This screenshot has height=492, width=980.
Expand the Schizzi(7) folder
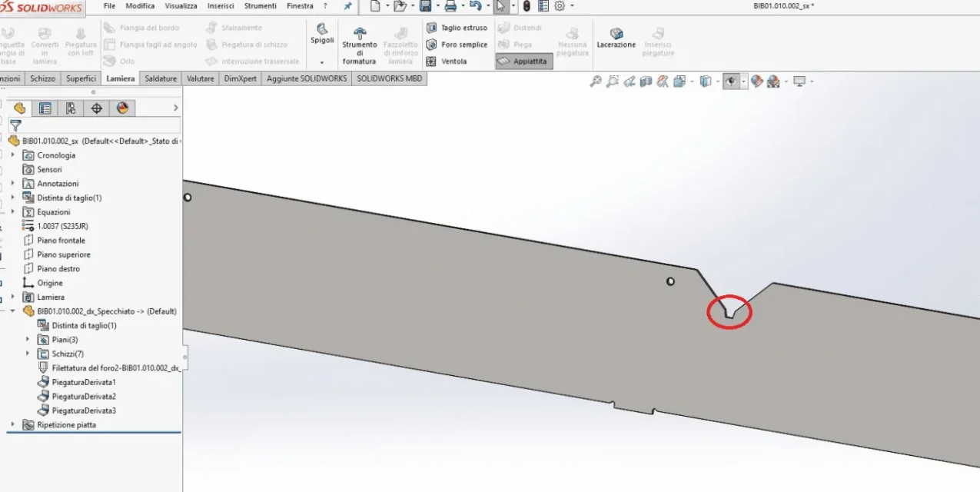[28, 354]
